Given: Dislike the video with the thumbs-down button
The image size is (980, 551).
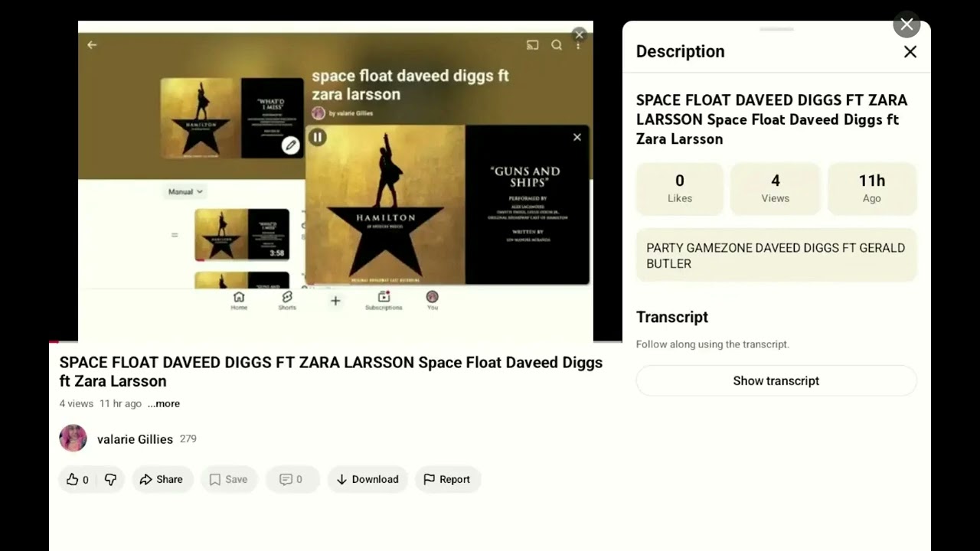Looking at the screenshot, I should [110, 479].
